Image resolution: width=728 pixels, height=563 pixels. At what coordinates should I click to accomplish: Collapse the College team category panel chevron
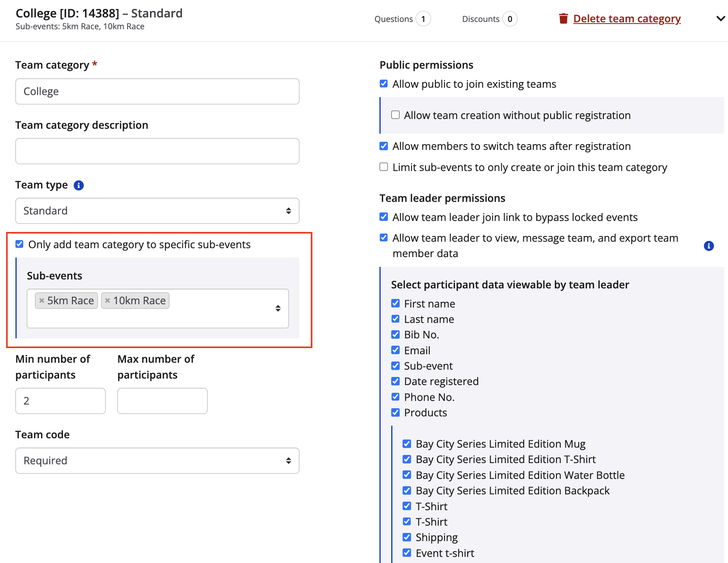point(720,19)
